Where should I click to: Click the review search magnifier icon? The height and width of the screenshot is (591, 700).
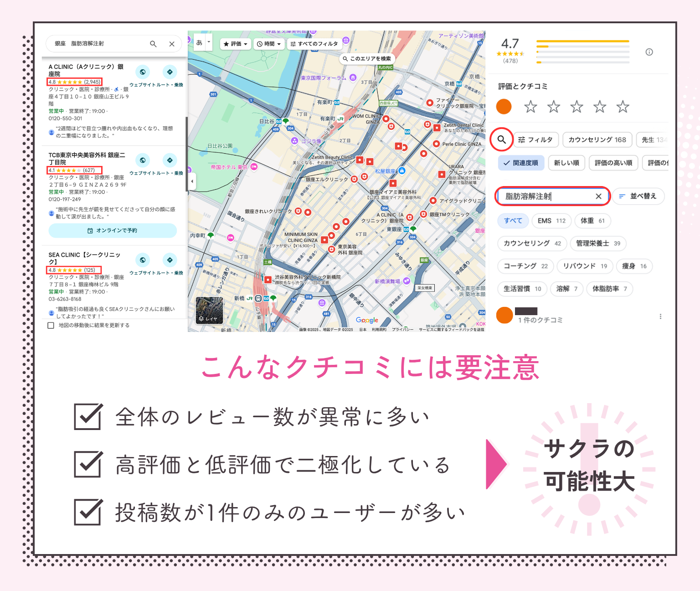[501, 140]
